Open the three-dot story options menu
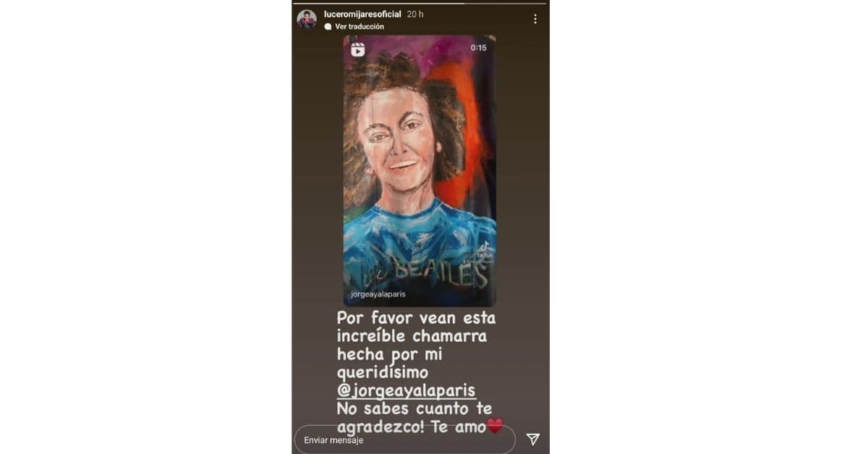This screenshot has height=454, width=868. pyautogui.click(x=535, y=19)
